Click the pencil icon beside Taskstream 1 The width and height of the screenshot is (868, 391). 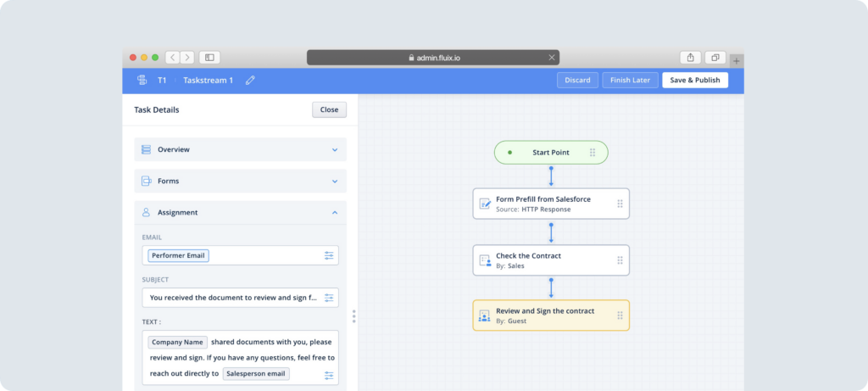(x=250, y=81)
